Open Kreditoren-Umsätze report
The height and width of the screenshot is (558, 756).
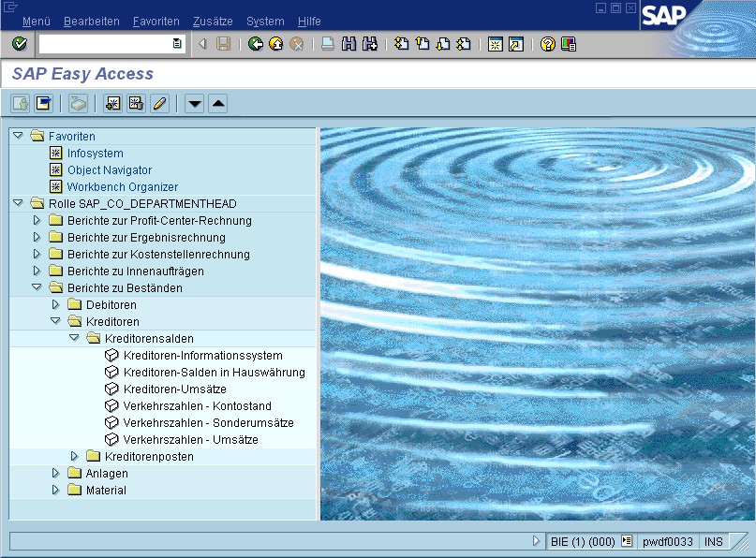(x=174, y=389)
